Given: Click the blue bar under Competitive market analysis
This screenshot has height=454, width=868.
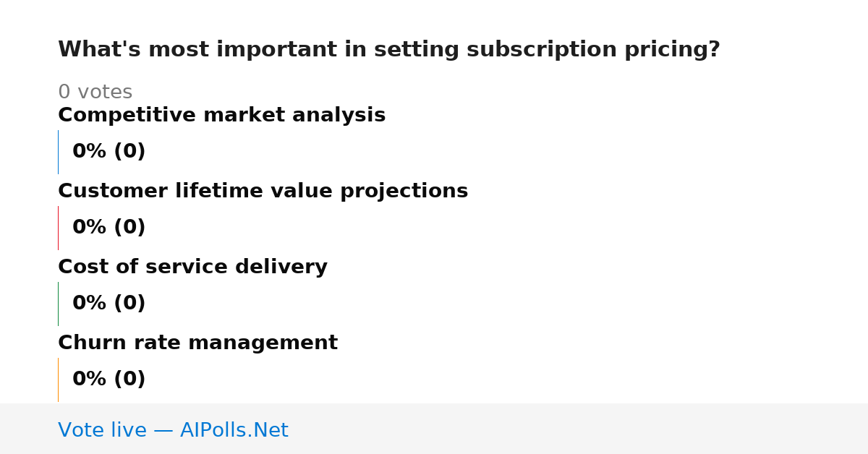Looking at the screenshot, I should [59, 152].
